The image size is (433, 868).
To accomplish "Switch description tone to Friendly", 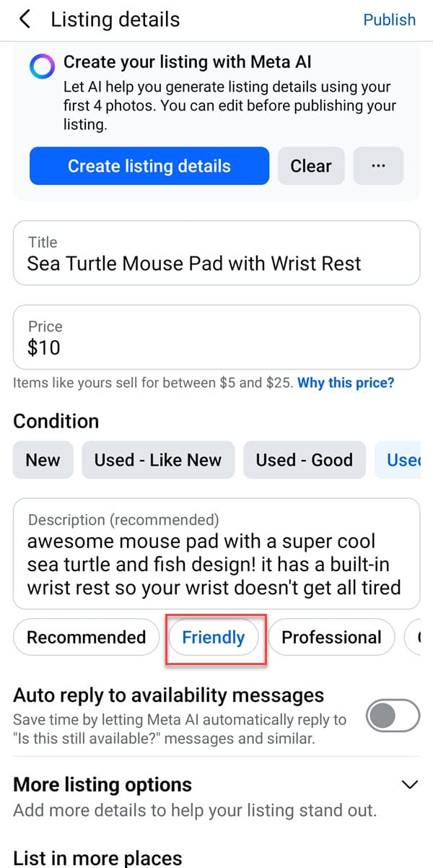I will [214, 637].
